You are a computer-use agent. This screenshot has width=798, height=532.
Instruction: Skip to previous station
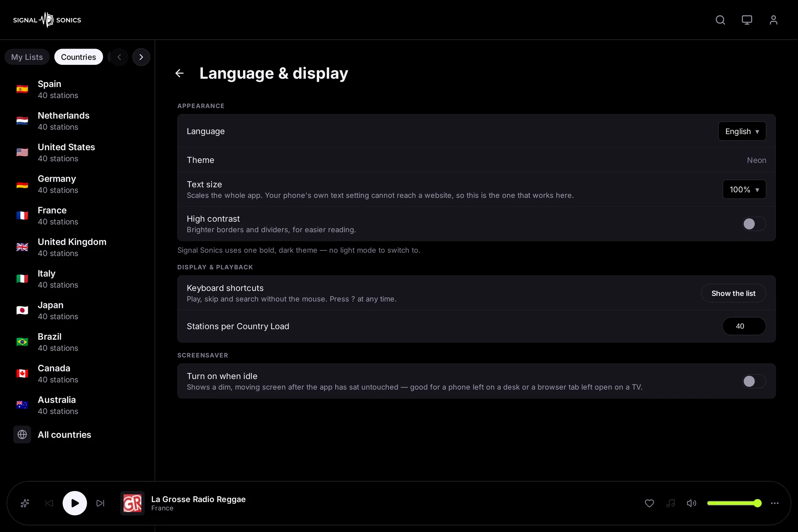[x=49, y=503]
